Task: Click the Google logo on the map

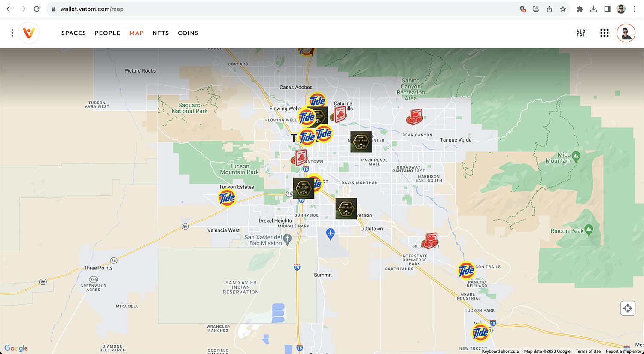Action: (x=16, y=348)
